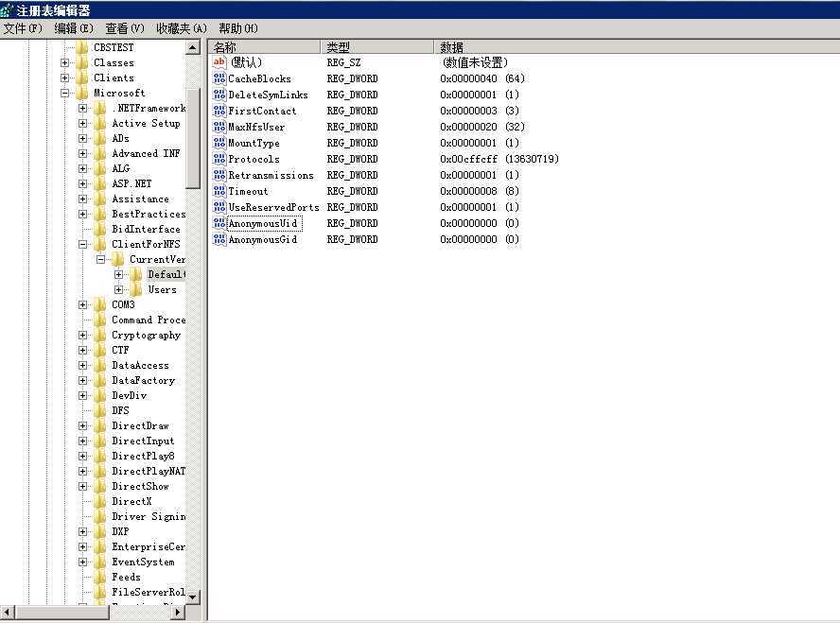The width and height of the screenshot is (840, 623).
Task: Click the CBSTEST folder icon
Action: coord(82,47)
